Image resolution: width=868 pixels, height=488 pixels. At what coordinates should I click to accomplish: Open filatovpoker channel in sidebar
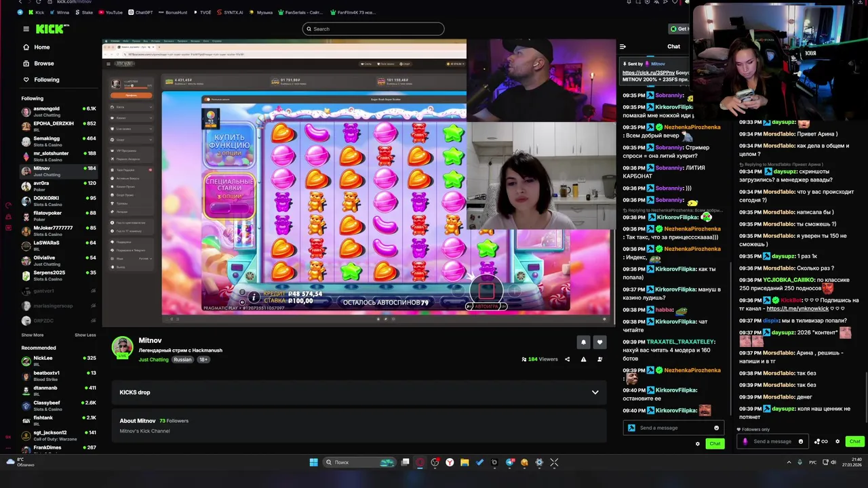[x=58, y=216]
